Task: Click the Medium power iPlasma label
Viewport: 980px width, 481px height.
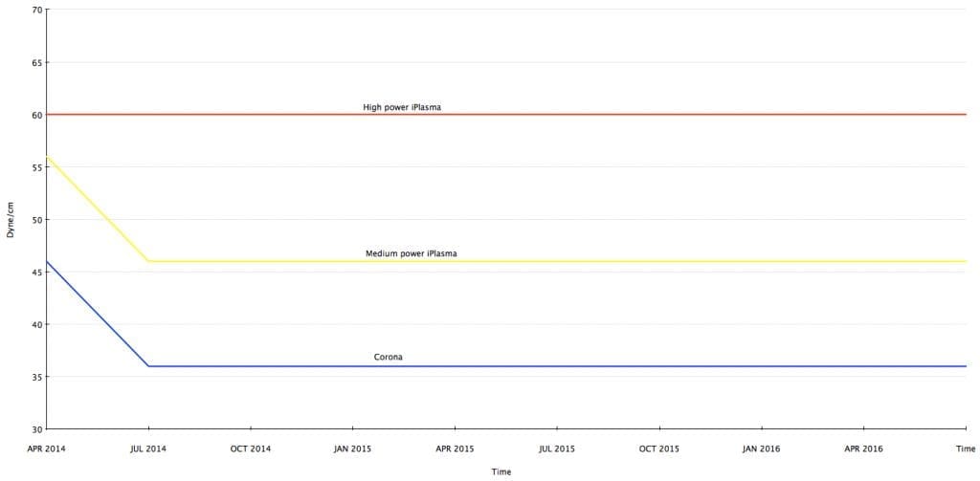Action: pos(412,253)
